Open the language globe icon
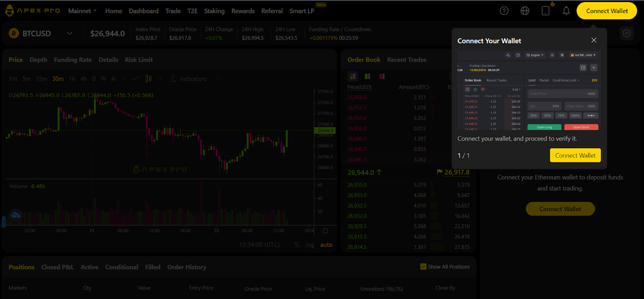 [525, 11]
